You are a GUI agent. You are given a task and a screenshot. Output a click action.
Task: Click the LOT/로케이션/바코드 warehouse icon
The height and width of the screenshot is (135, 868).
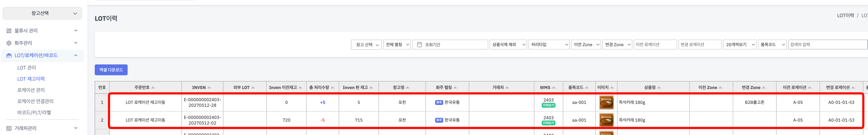click(x=9, y=55)
